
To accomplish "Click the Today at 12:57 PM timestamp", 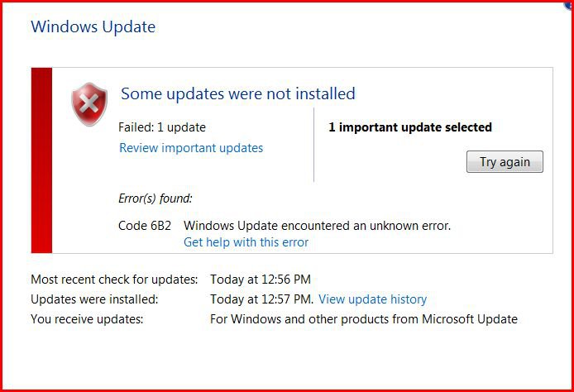I will click(x=261, y=299).
